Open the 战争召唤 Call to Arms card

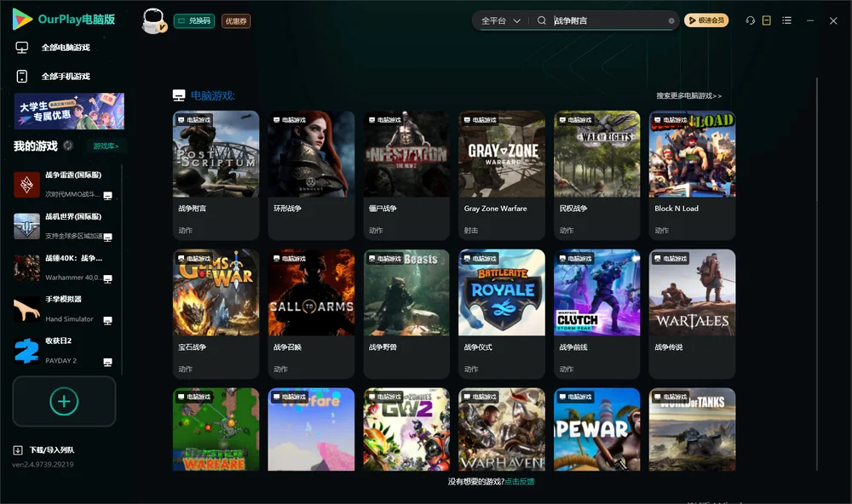click(x=311, y=314)
